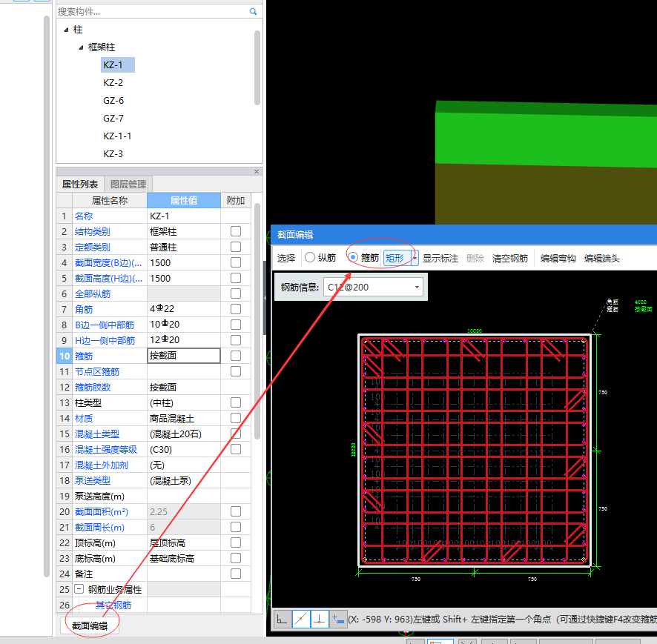Tick the 附加 checkbox for 顶标高(m)
Viewport: 657px width, 644px height.
(x=236, y=542)
